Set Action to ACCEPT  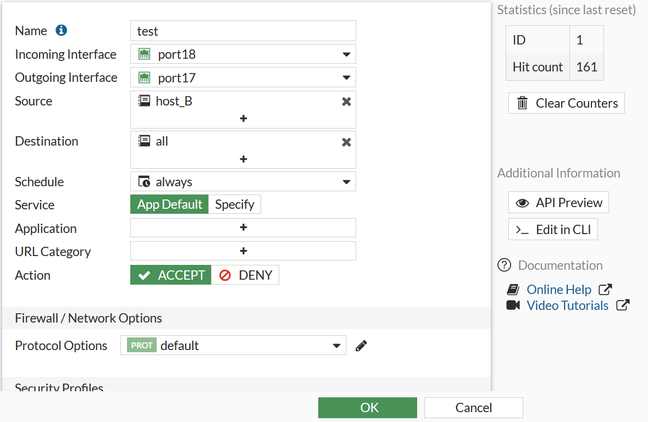point(171,275)
